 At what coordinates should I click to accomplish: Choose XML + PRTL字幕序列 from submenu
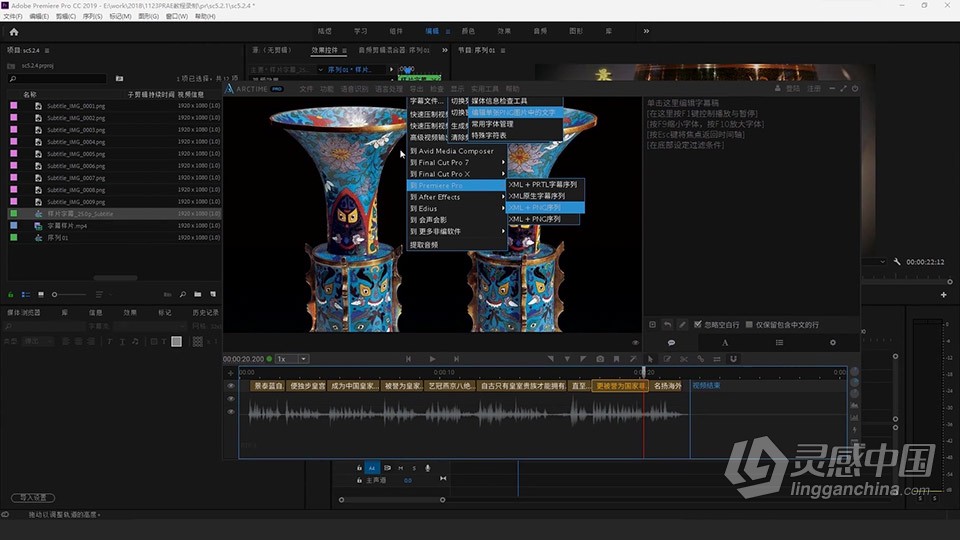pos(542,184)
